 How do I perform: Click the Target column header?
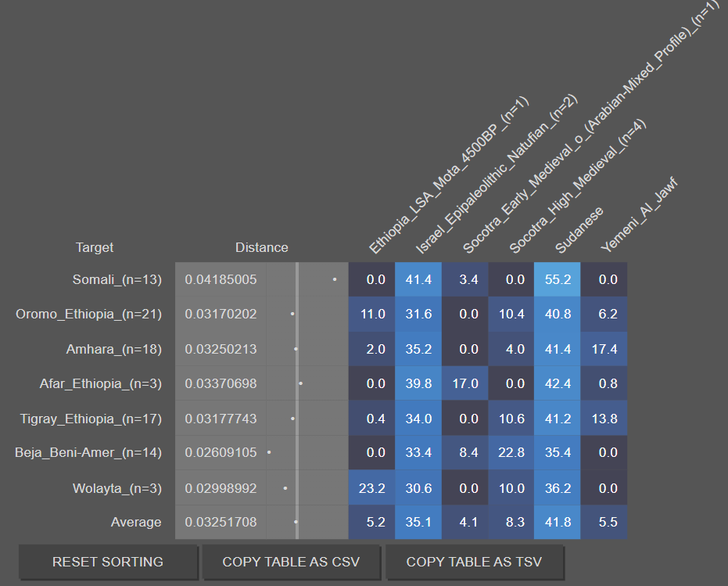[x=95, y=247]
